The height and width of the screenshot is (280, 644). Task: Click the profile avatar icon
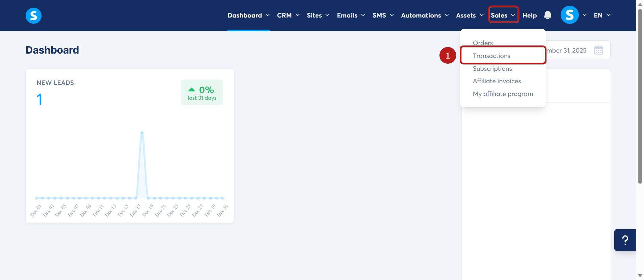pos(569,15)
